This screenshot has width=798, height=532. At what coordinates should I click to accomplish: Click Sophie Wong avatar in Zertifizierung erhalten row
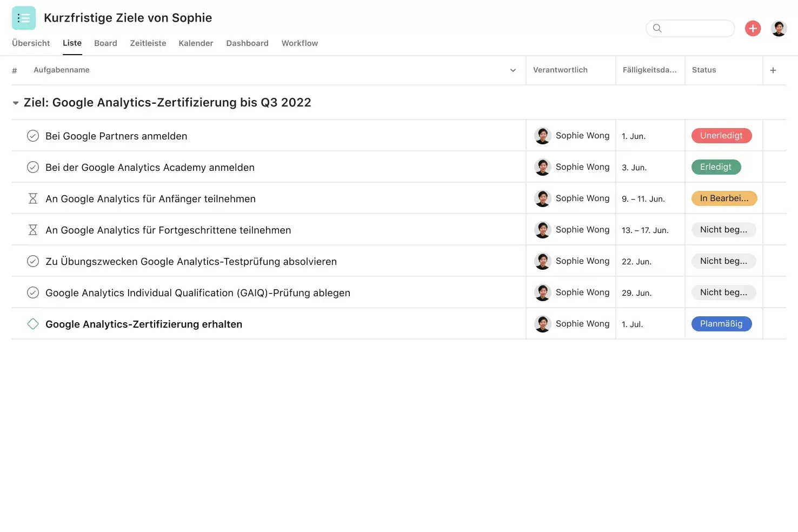tap(543, 324)
